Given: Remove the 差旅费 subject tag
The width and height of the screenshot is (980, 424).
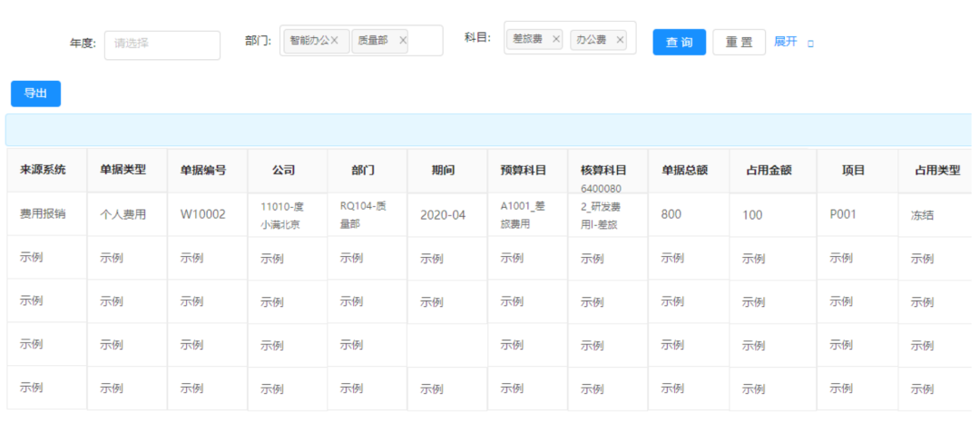Looking at the screenshot, I should point(556,40).
